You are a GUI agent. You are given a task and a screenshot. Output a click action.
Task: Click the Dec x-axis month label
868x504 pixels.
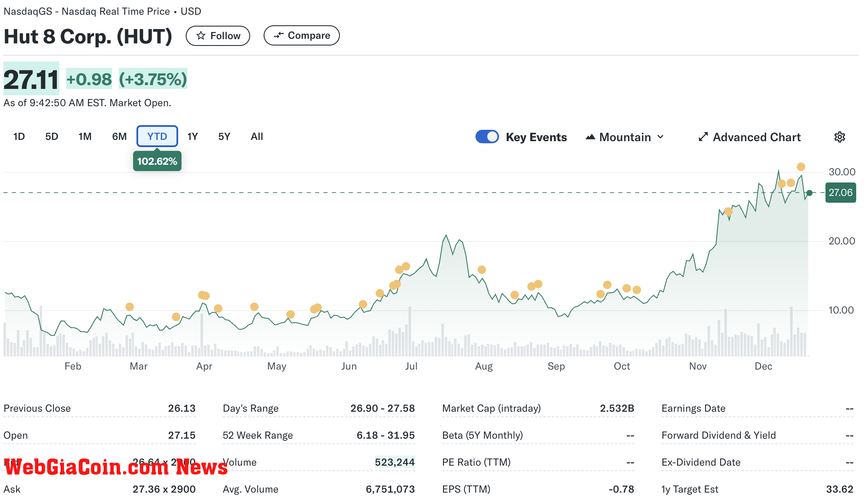coord(764,366)
